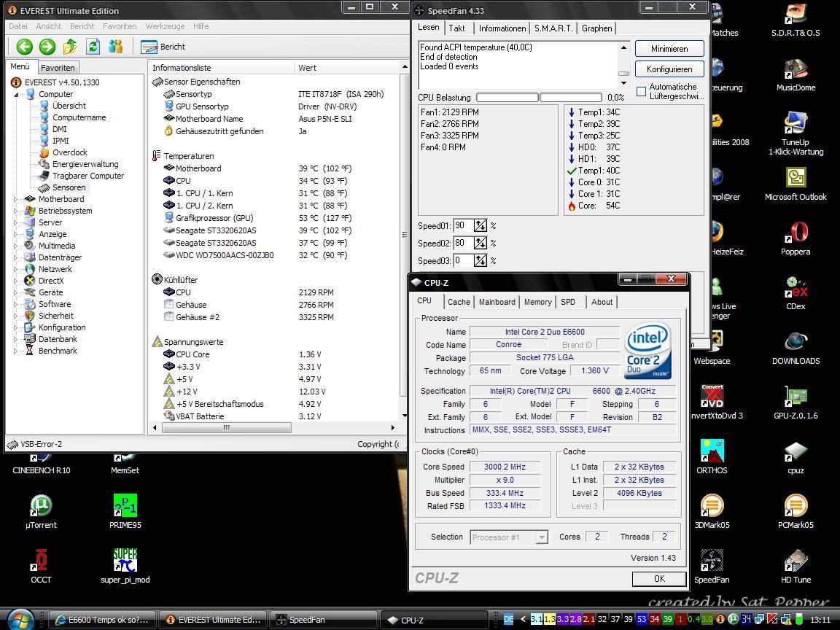Expand the Software tree node

[x=15, y=304]
